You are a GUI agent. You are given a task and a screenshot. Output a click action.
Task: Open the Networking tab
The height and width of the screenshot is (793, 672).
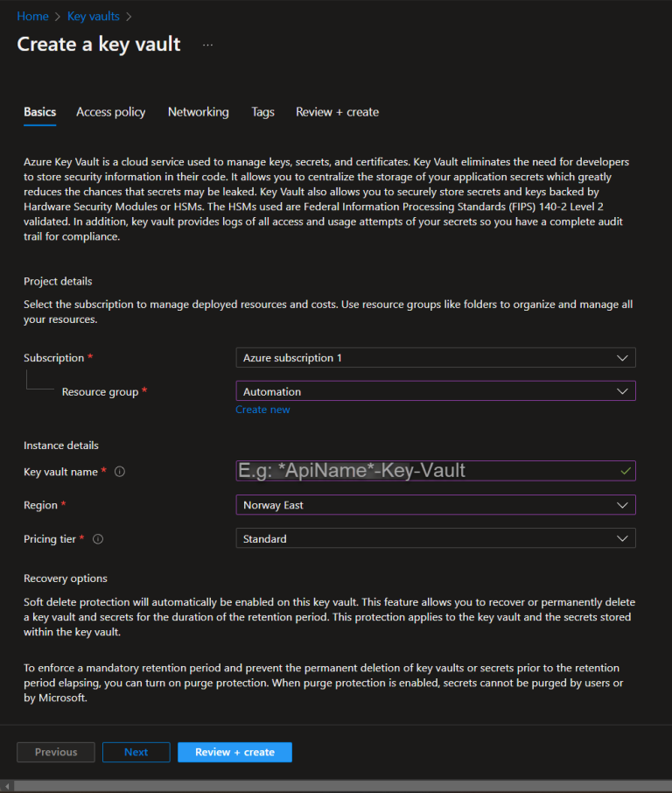(198, 112)
